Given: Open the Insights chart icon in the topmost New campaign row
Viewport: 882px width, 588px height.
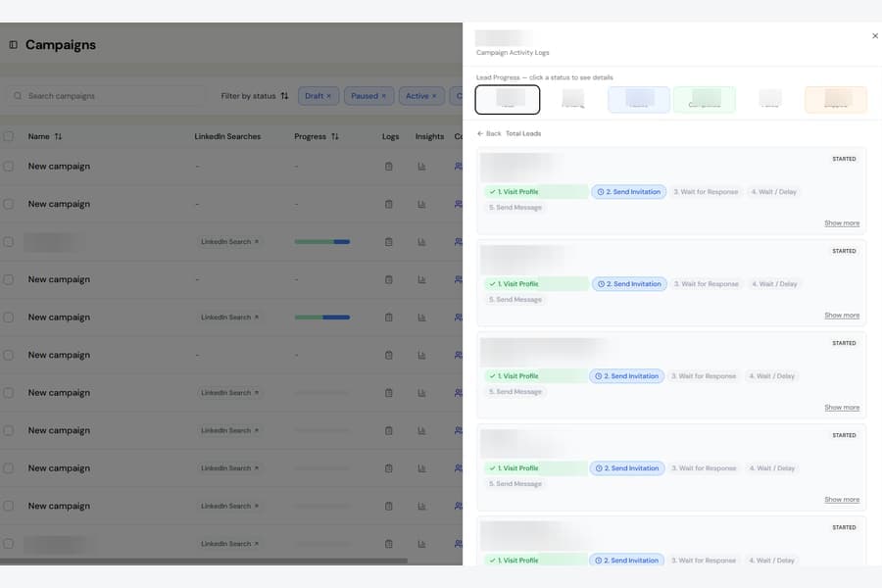Looking at the screenshot, I should point(421,167).
